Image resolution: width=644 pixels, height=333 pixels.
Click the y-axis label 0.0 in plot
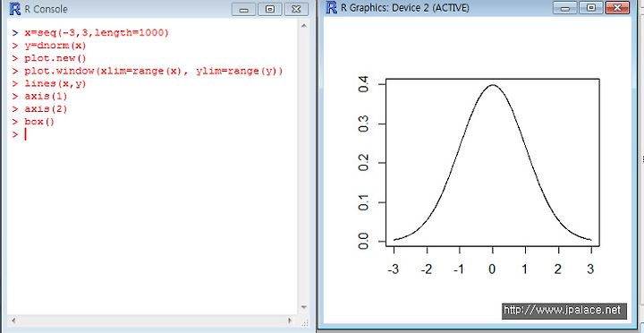tap(363, 242)
